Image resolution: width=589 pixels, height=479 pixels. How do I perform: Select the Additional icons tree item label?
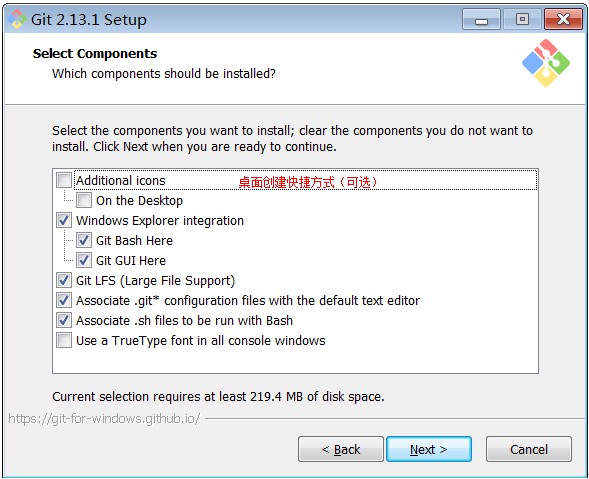point(121,180)
